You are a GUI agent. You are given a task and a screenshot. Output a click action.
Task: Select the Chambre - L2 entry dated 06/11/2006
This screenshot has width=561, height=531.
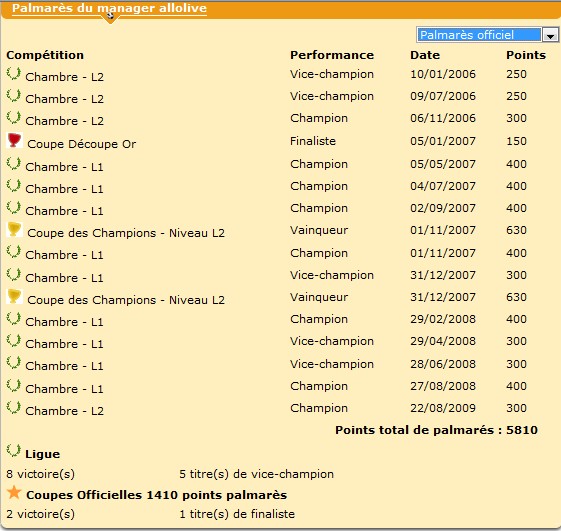click(64, 121)
